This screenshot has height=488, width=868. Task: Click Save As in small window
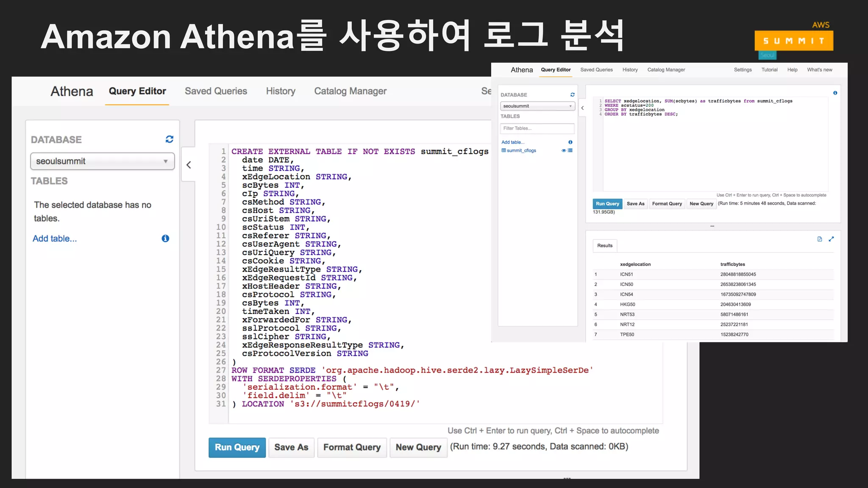point(635,204)
